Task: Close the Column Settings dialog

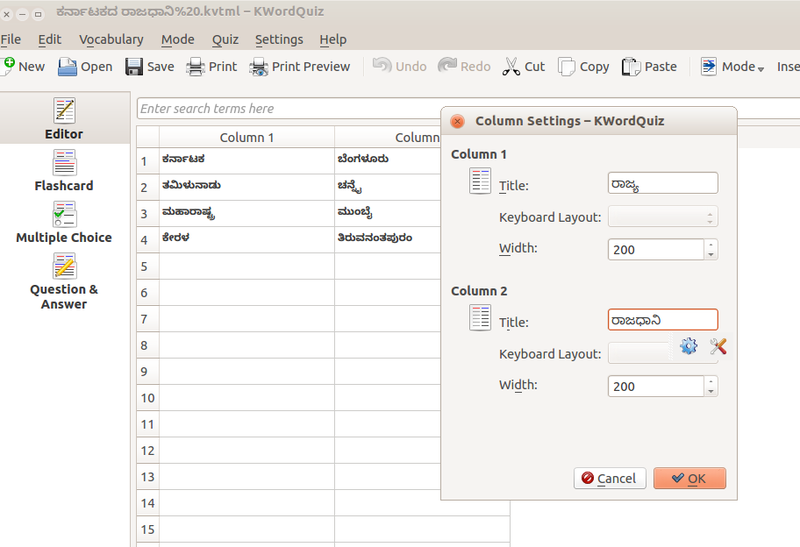Action: tap(458, 121)
